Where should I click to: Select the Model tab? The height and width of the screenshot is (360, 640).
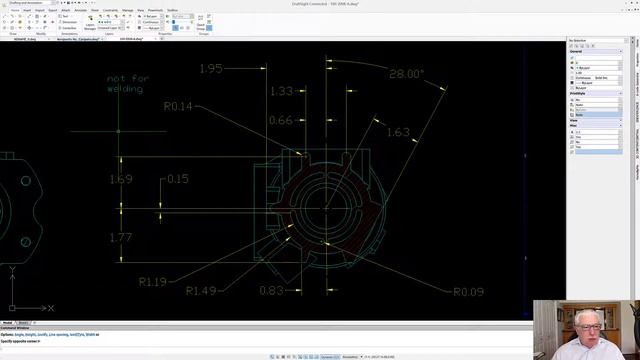8,323
